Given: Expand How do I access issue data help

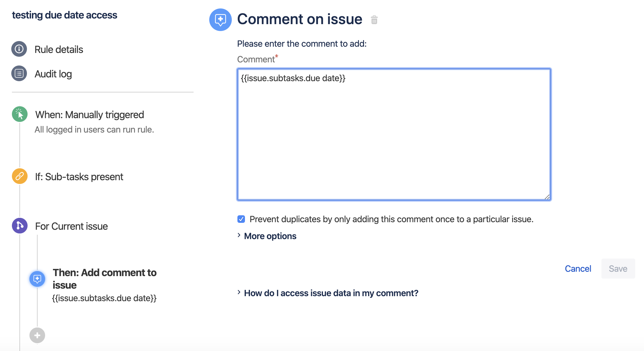Looking at the screenshot, I should coord(331,293).
